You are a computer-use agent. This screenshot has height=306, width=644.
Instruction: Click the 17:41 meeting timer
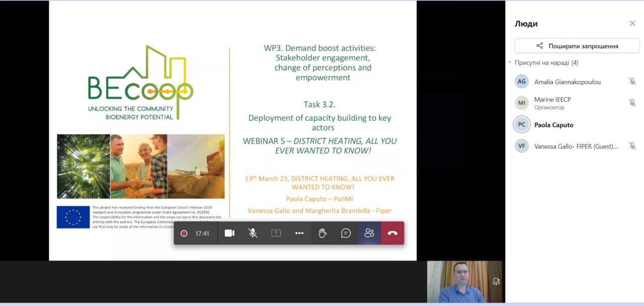coord(202,234)
